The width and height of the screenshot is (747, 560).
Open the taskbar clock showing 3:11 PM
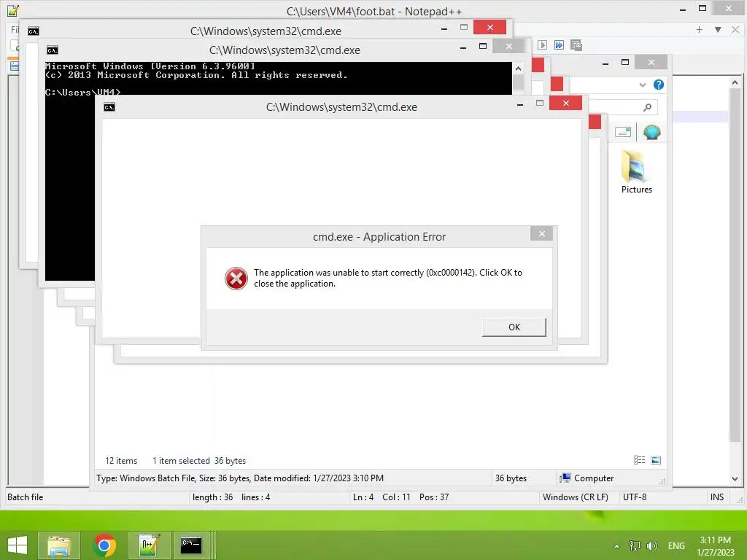(x=715, y=546)
